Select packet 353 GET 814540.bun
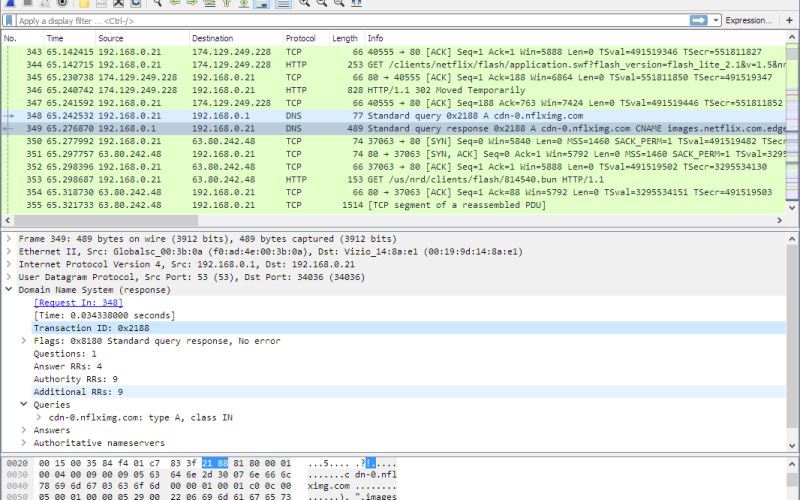800x500 pixels. [393, 180]
